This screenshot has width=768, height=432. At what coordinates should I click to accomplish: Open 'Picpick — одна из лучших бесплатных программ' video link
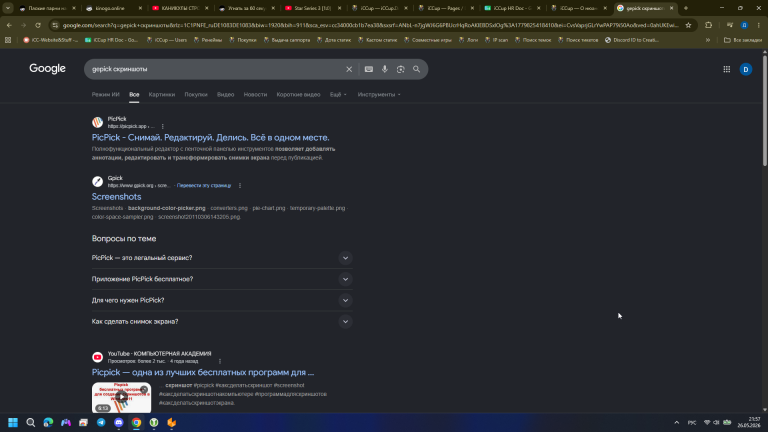click(x=203, y=372)
